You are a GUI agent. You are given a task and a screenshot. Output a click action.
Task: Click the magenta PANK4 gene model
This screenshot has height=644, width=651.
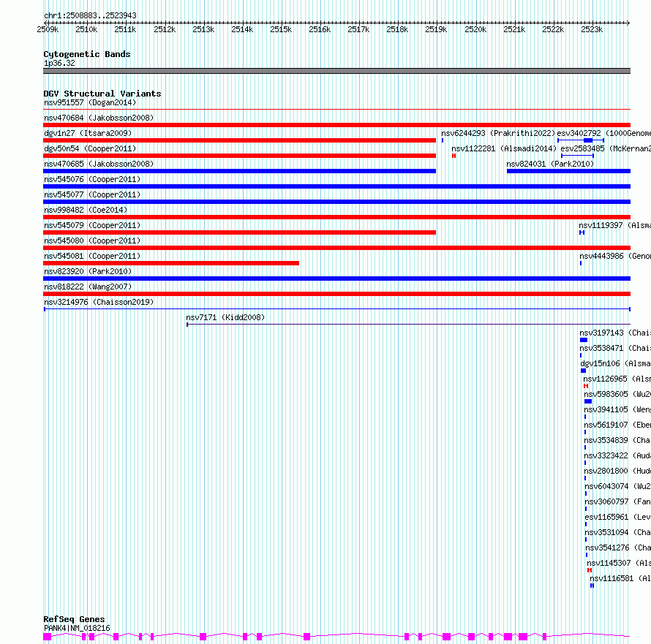[336, 636]
